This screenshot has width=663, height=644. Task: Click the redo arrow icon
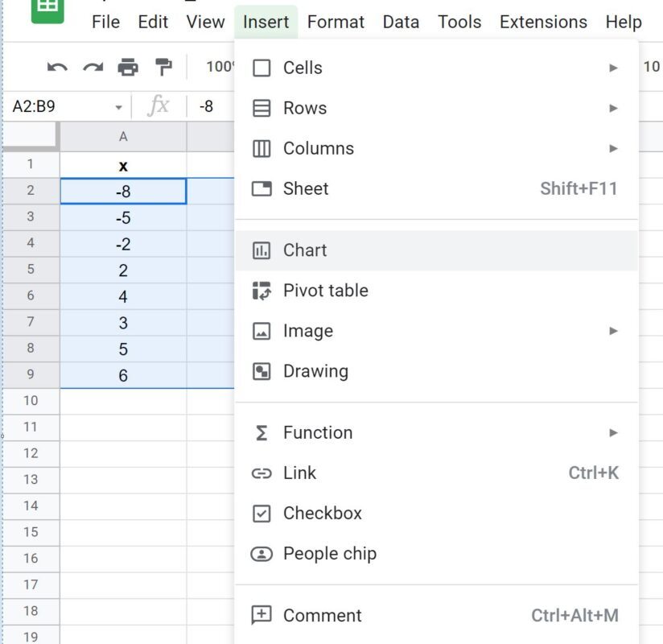(93, 68)
